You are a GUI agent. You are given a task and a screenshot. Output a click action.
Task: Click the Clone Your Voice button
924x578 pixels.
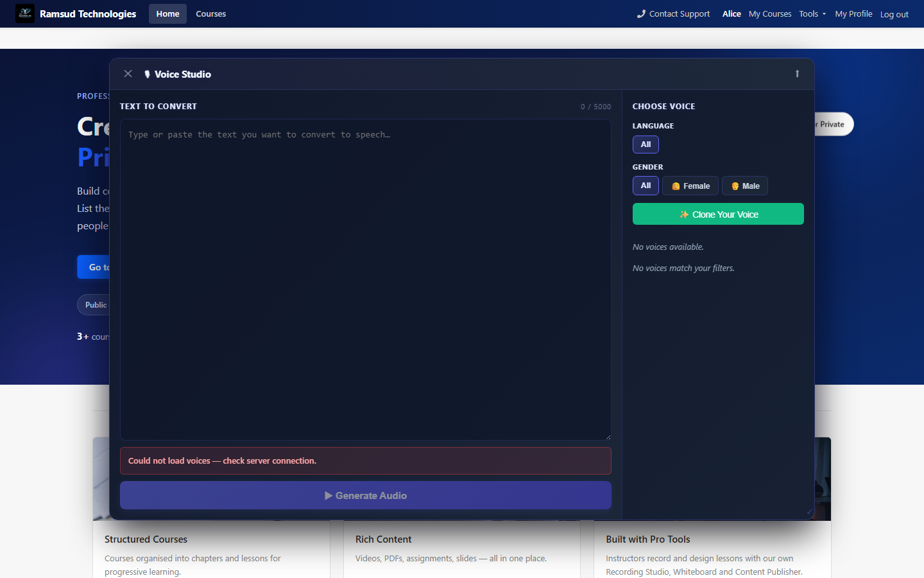[718, 214]
